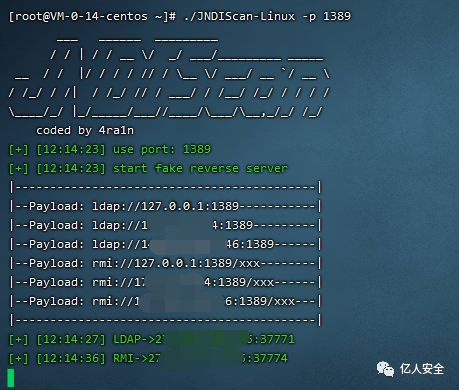Click the second blurred ldap payload line

click(166, 225)
